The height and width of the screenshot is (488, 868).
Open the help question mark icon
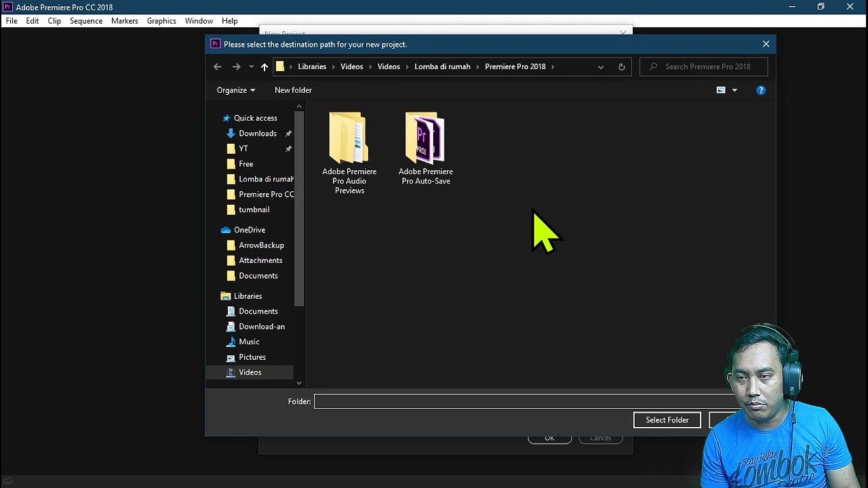(x=761, y=90)
